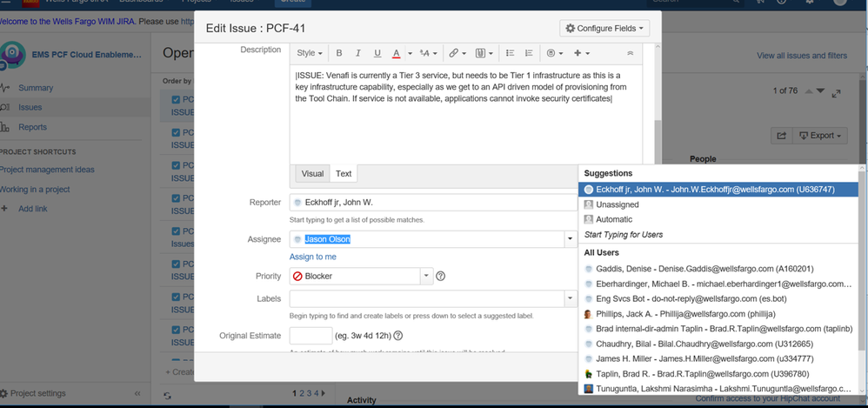Viewport: 868px width, 408px height.
Task: Open Project settings
Action: (33, 393)
